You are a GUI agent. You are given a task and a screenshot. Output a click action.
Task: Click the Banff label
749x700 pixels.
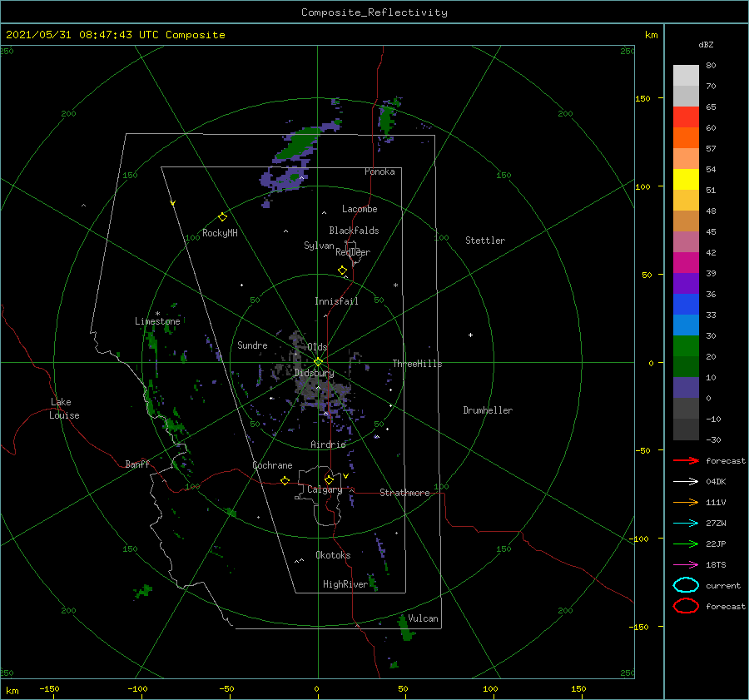137,464
